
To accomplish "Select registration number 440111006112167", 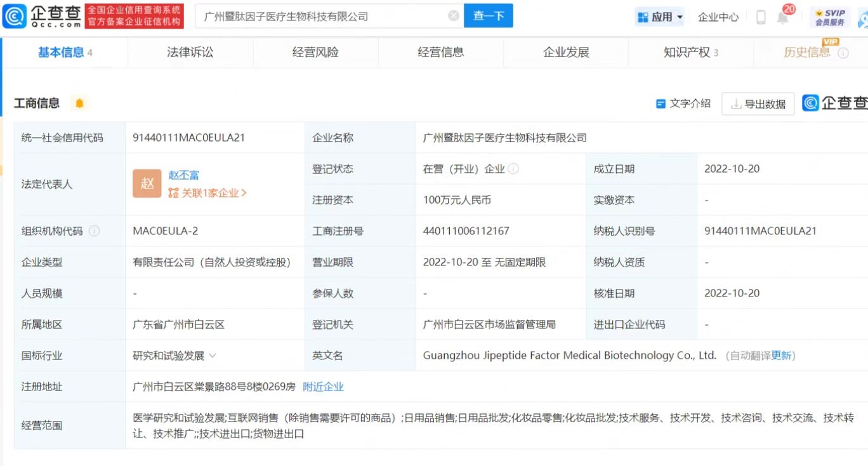I will 466,231.
